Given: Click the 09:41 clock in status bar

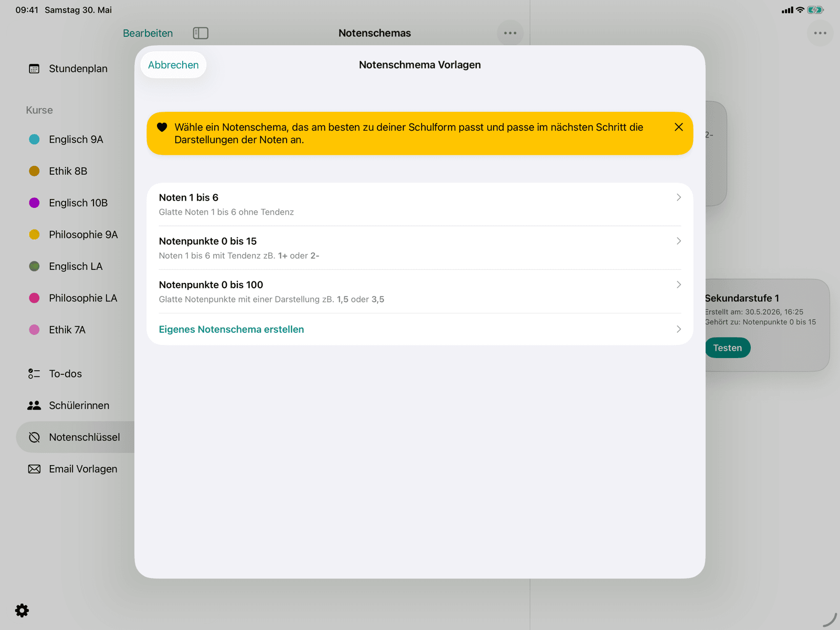Looking at the screenshot, I should coord(27,10).
